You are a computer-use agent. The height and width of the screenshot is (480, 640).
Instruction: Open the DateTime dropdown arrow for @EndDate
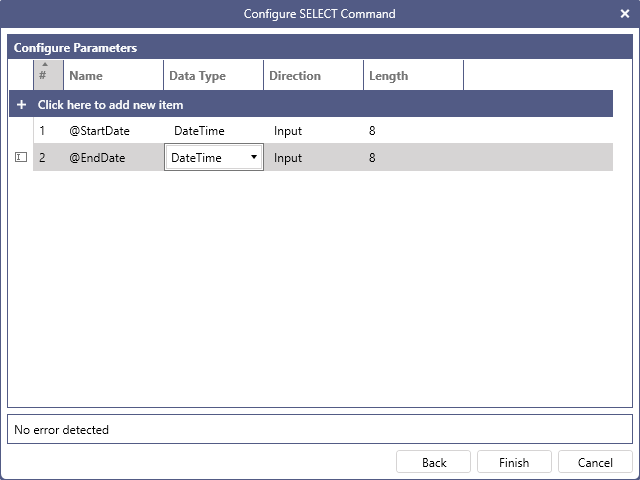click(x=253, y=157)
